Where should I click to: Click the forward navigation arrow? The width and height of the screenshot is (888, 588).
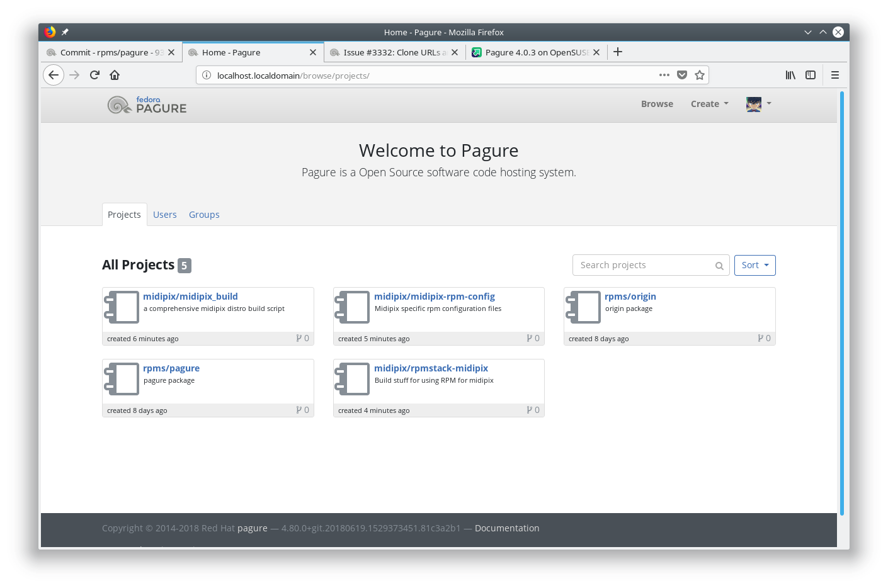[74, 75]
